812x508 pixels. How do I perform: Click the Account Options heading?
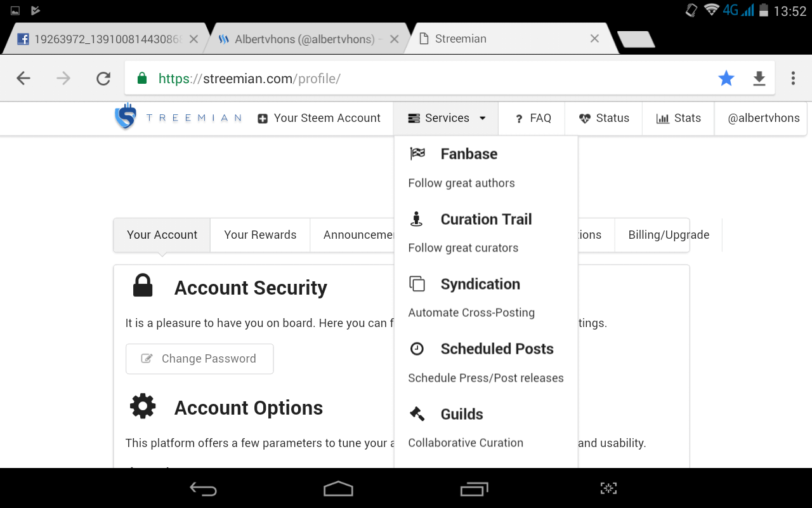(x=249, y=408)
